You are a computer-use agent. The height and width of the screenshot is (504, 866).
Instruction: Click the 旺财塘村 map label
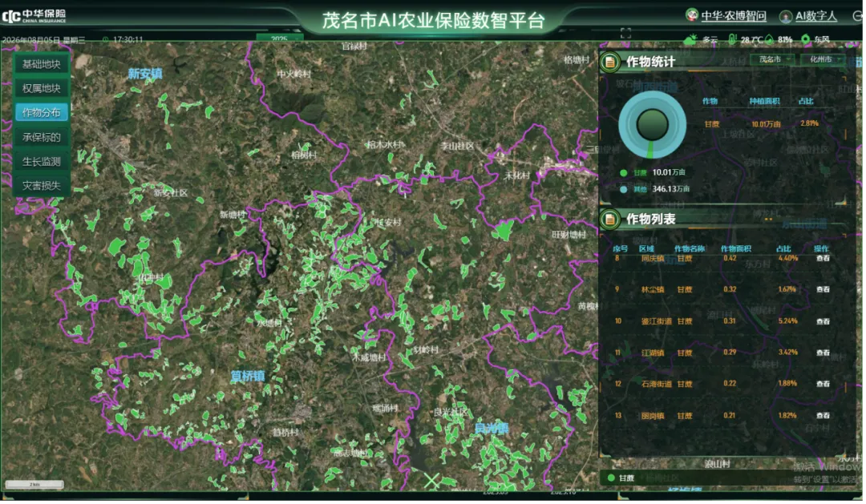569,235
